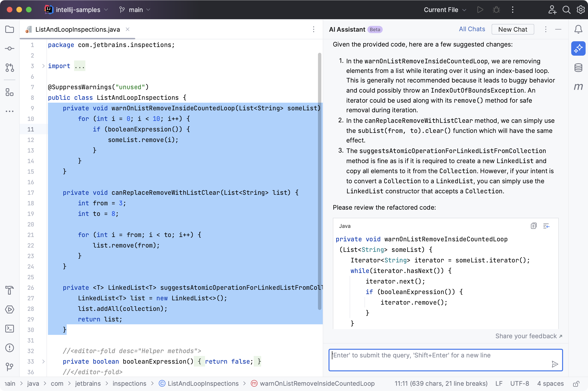Run the current file
The width and height of the screenshot is (588, 391).
pyautogui.click(x=480, y=10)
